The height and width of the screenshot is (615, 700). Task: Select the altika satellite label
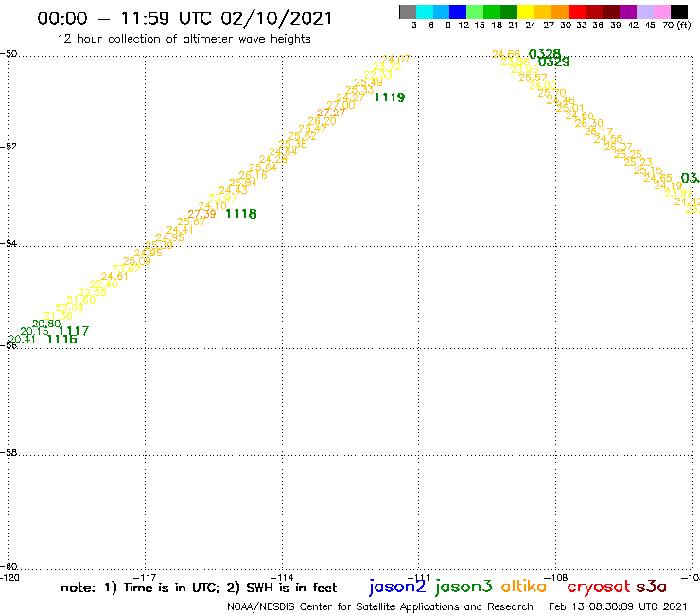coord(524,586)
